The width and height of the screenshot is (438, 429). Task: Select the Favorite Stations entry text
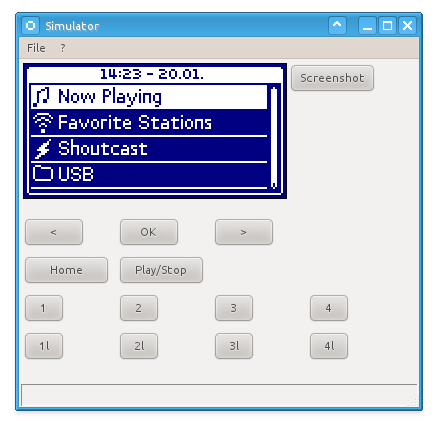point(135,122)
